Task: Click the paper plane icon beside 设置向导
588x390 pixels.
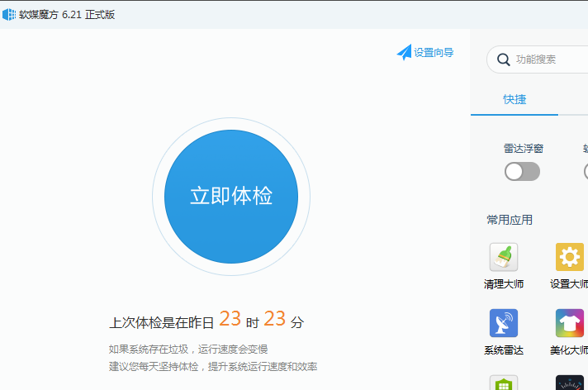Action: tap(404, 53)
